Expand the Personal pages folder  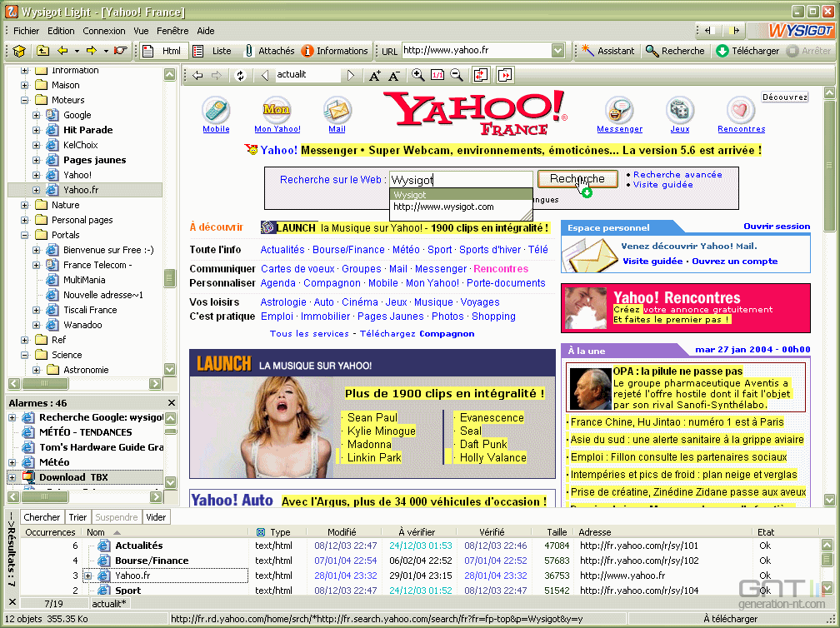click(x=25, y=220)
